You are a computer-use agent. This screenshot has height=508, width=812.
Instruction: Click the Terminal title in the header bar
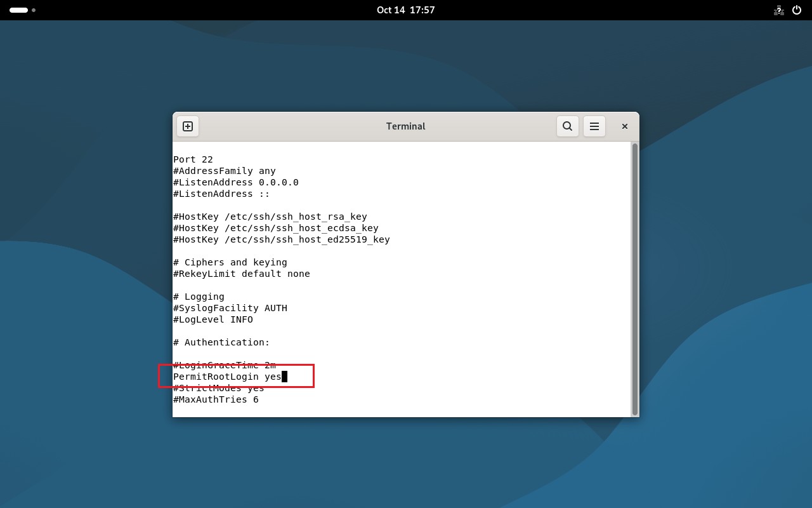405,126
